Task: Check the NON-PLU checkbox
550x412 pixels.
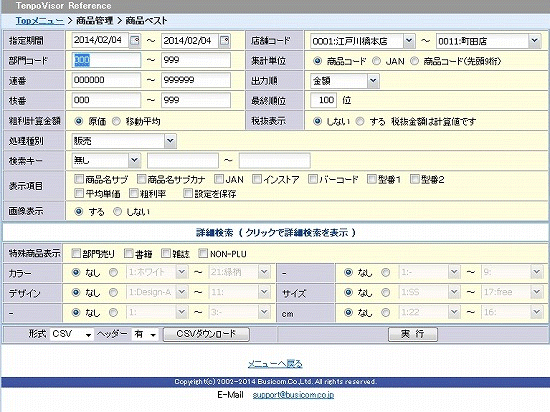Action: pos(203,253)
